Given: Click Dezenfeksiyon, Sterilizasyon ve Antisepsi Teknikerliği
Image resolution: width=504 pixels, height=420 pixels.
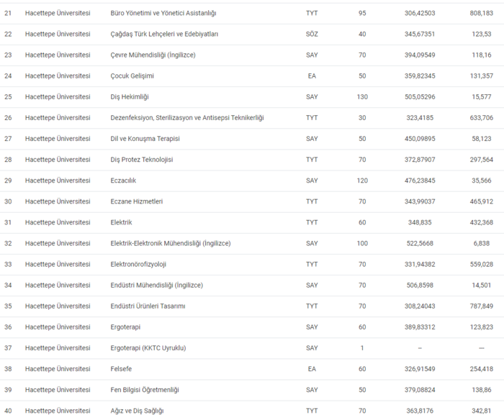Looking at the screenshot, I should [x=187, y=118].
